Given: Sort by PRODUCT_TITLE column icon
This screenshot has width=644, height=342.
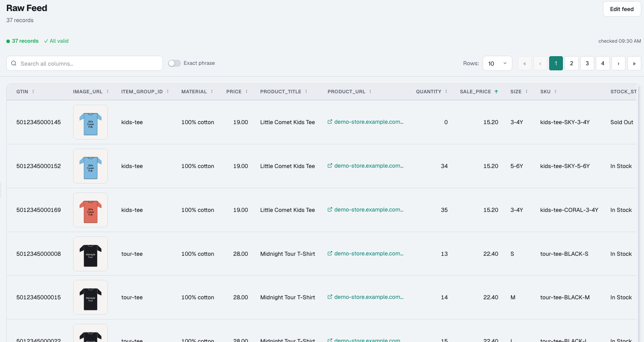Looking at the screenshot, I should pyautogui.click(x=306, y=91).
